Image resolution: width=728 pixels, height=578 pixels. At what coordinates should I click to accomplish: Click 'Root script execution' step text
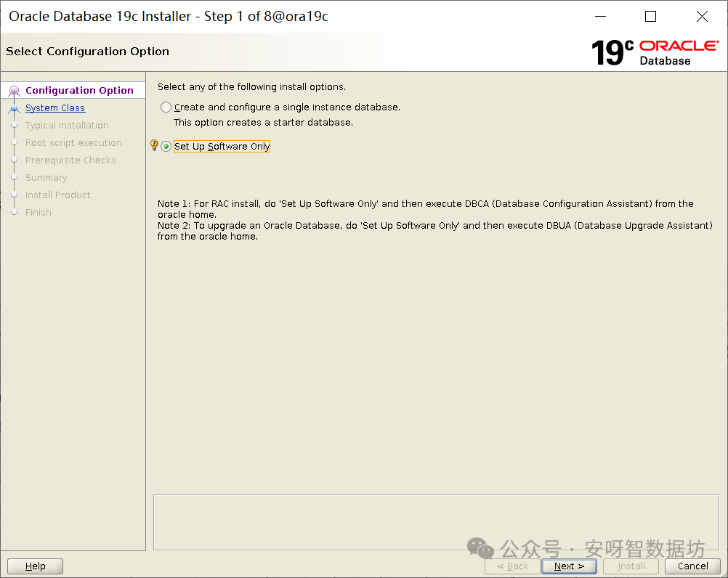pos(73,142)
